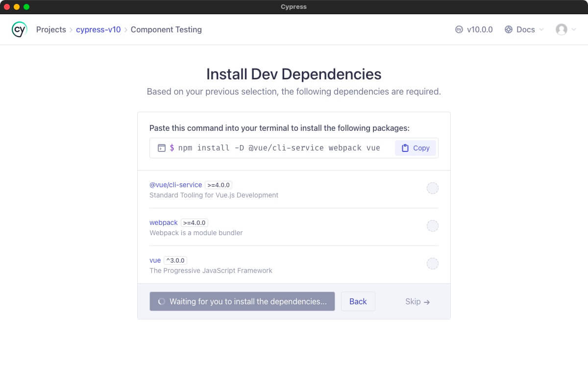
Task: Click the user avatar icon
Action: click(561, 29)
